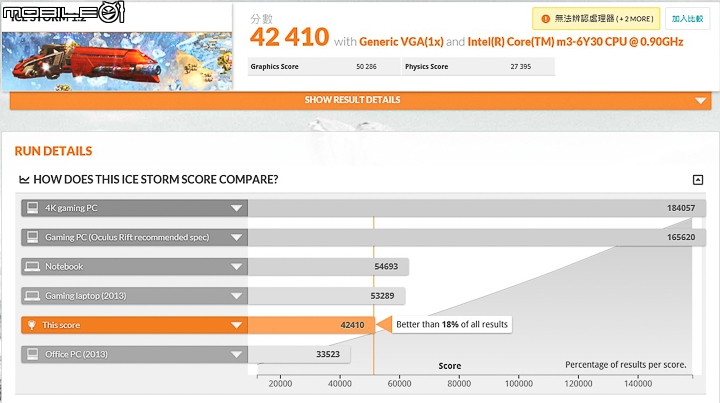Click the 60000 axis label
This screenshot has width=720, height=403.
coord(399,383)
